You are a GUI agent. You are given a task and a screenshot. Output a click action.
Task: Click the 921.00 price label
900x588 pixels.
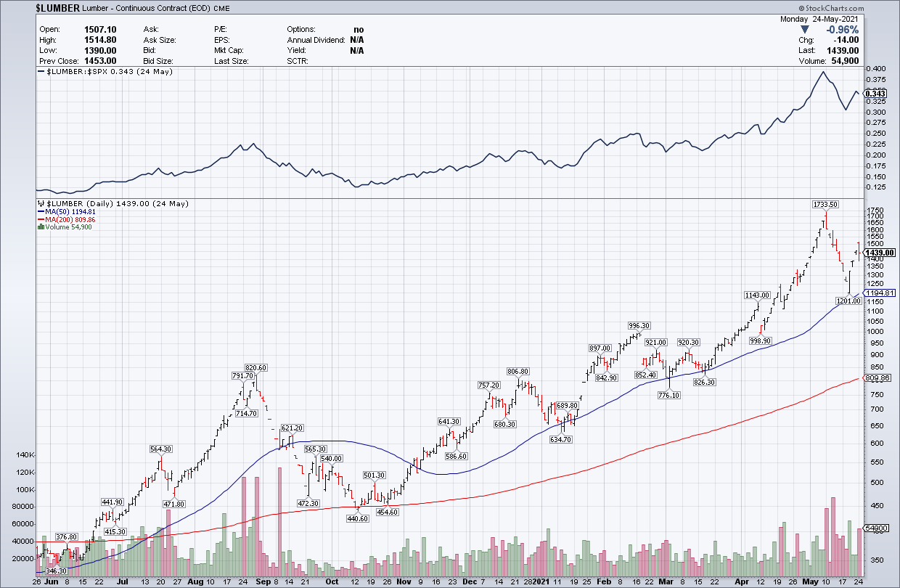click(655, 343)
